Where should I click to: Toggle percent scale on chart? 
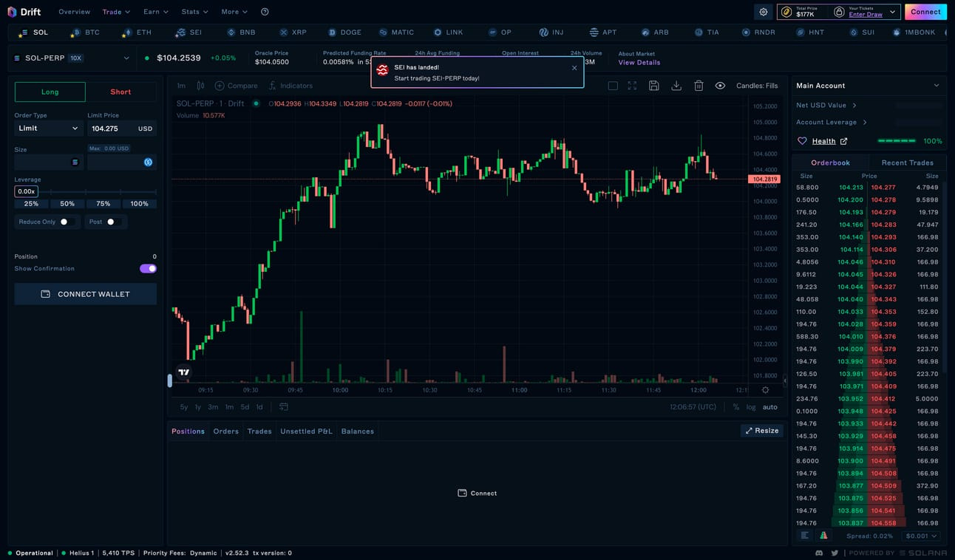click(x=735, y=407)
